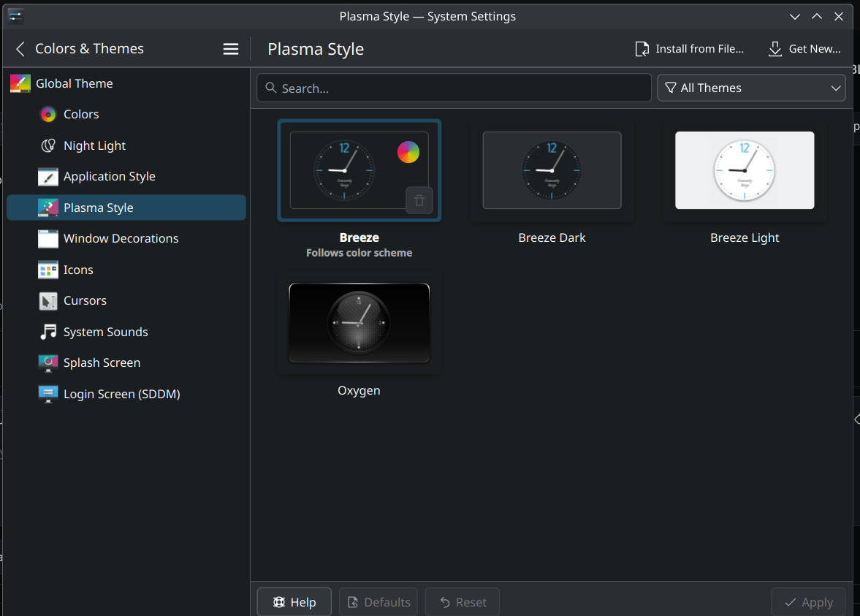Click the Help button
Image resolution: width=860 pixels, height=616 pixels.
(294, 602)
